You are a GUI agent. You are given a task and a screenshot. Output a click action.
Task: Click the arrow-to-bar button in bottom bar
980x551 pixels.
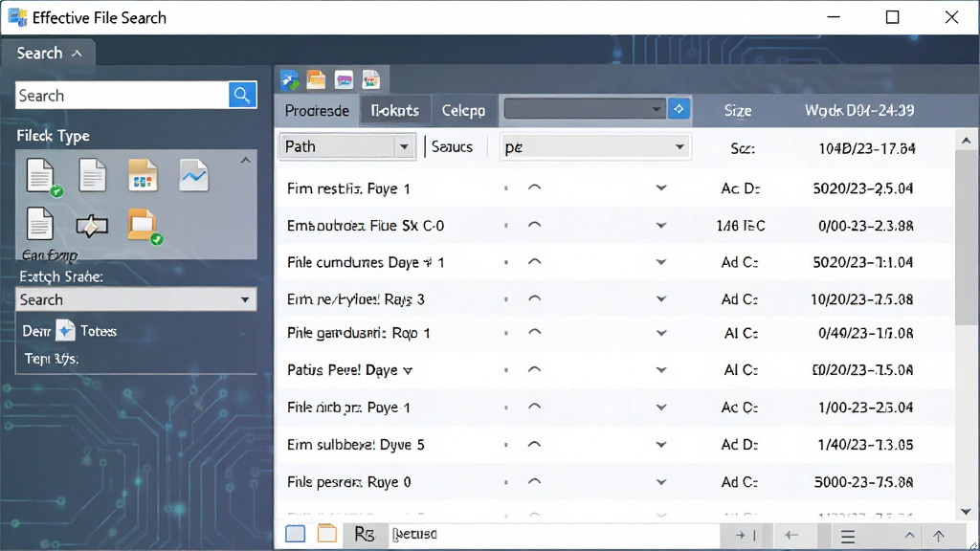tap(745, 536)
